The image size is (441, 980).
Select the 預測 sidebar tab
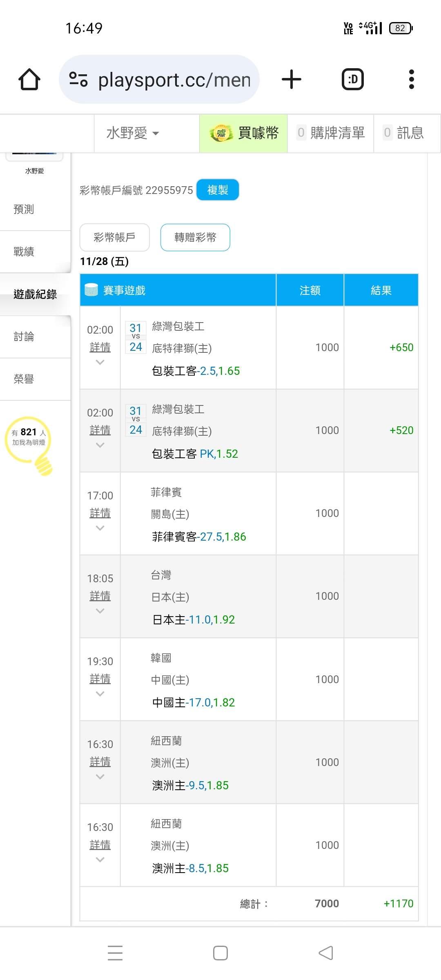point(24,209)
